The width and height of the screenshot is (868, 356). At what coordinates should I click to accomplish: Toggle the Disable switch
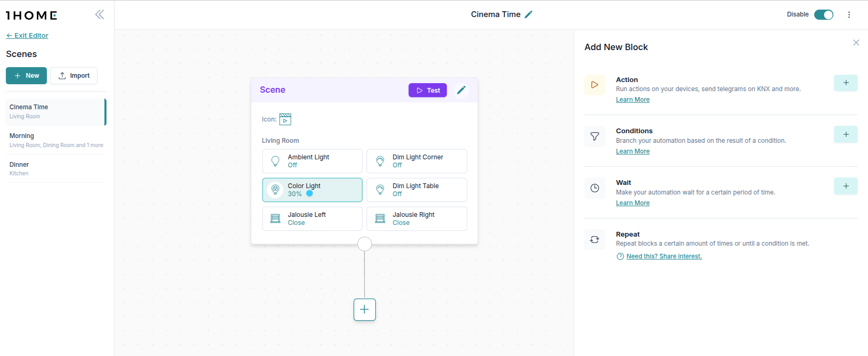(823, 14)
